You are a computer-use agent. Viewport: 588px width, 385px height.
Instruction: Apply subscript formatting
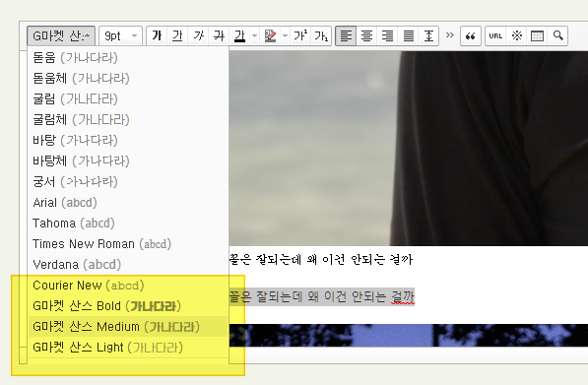pyautogui.click(x=321, y=36)
